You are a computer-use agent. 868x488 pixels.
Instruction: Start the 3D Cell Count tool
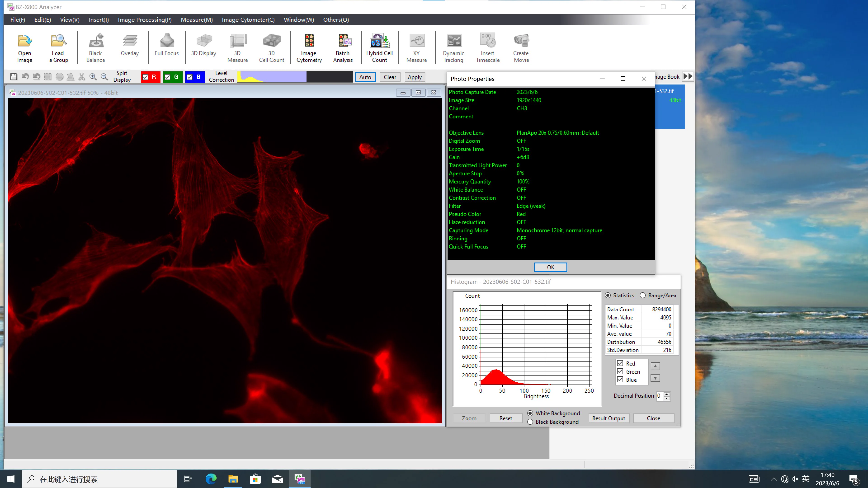(x=271, y=48)
